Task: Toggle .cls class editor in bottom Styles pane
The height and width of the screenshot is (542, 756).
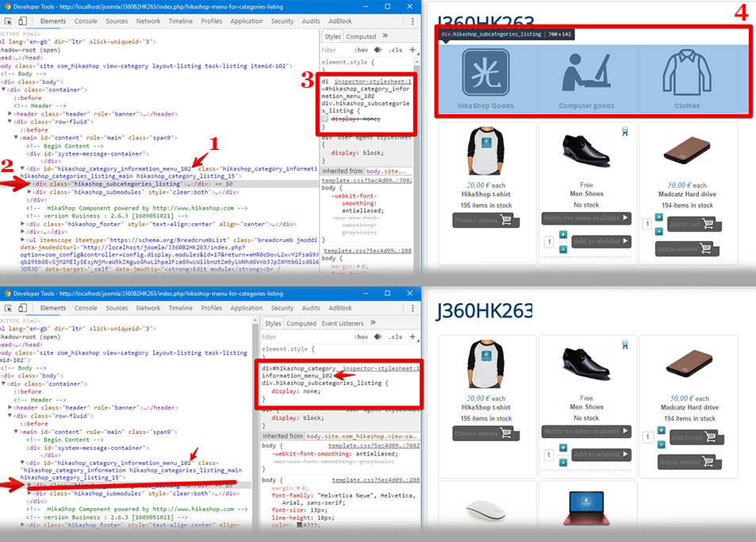Action: coord(396,337)
